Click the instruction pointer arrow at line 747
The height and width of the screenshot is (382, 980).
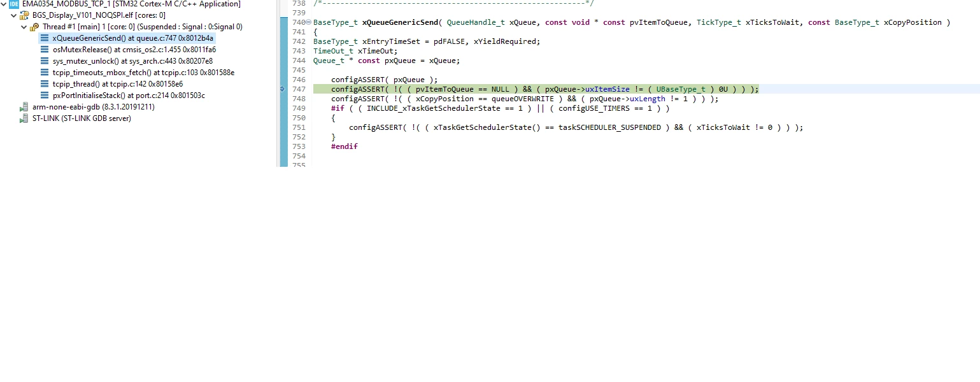pyautogui.click(x=283, y=90)
